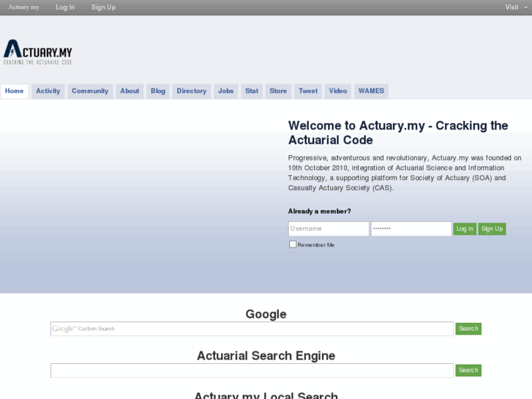This screenshot has height=399, width=532.
Task: Click the Username input field
Action: click(329, 228)
